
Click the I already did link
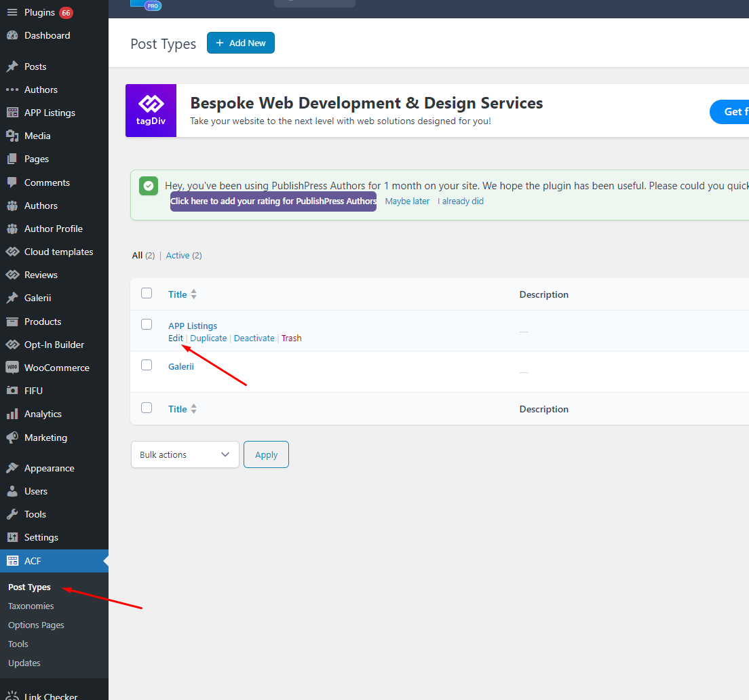pyautogui.click(x=461, y=201)
